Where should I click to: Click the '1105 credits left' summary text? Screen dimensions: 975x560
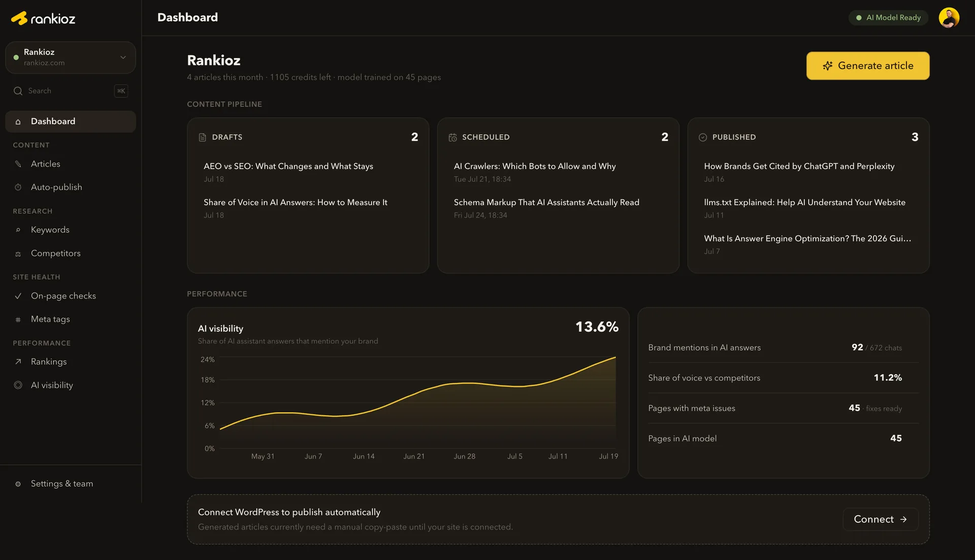[300, 77]
